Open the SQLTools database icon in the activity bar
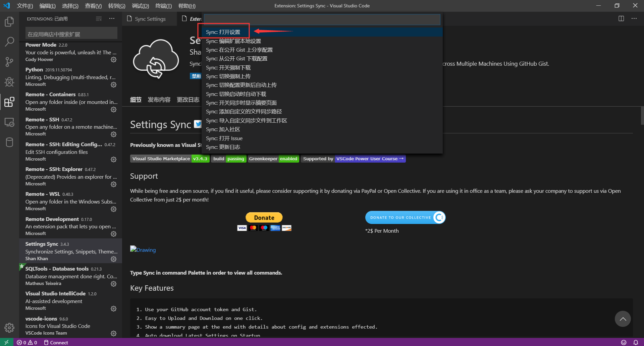The width and height of the screenshot is (644, 346). [x=9, y=142]
